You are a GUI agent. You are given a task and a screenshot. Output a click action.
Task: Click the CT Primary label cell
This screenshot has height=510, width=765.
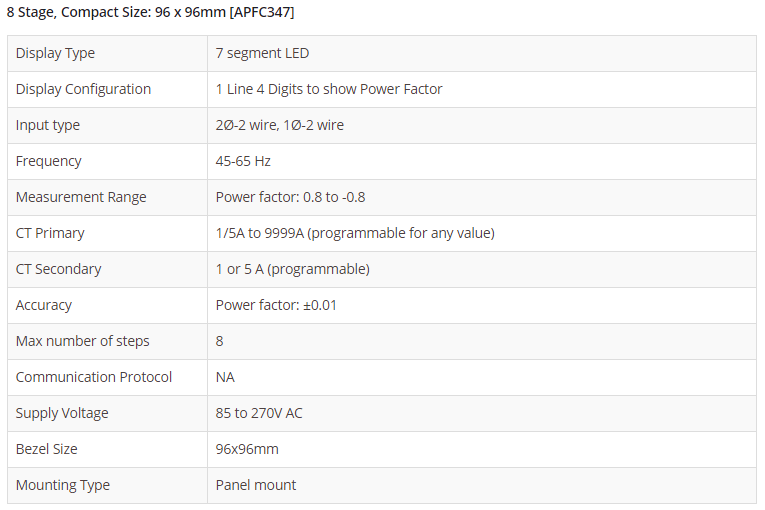click(50, 233)
